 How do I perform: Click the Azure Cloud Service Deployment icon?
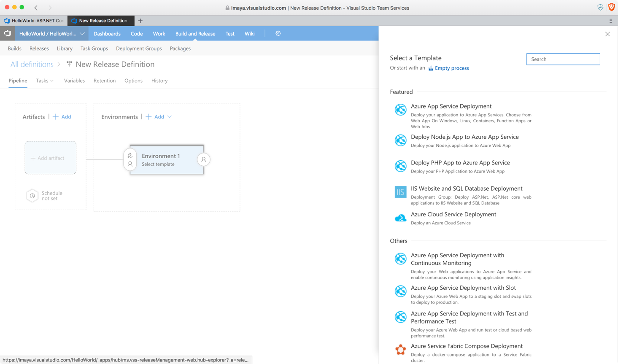coord(400,218)
